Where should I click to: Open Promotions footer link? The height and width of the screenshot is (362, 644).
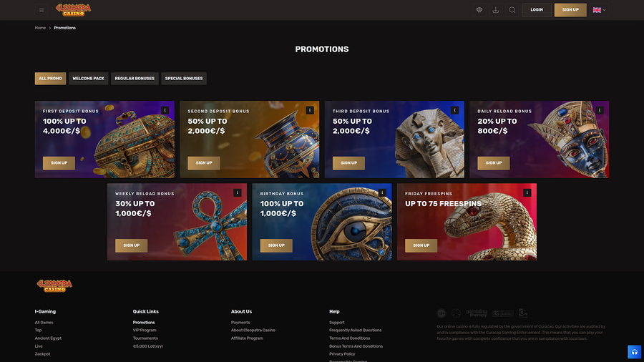(144, 323)
